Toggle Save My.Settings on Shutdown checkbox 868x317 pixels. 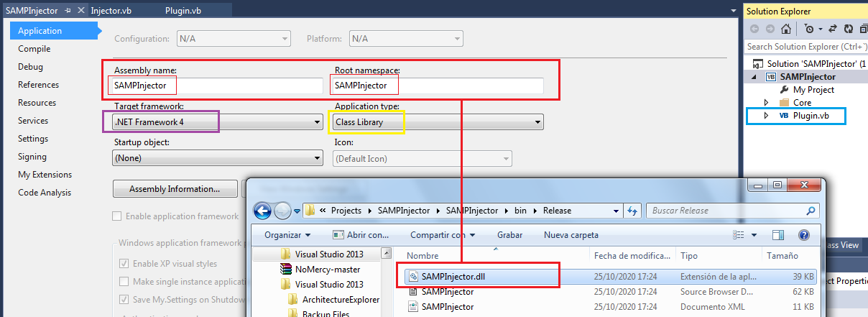coord(125,300)
